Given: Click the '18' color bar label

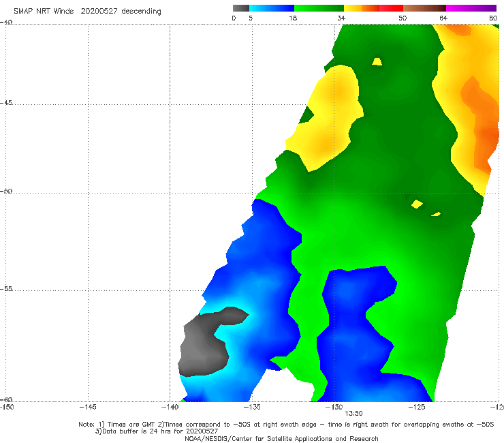Looking at the screenshot, I should tap(293, 18).
